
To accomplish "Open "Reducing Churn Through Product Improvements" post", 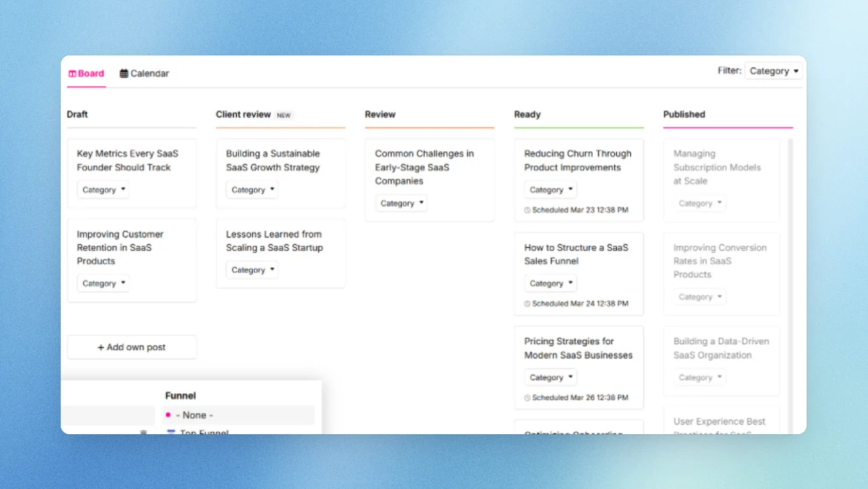I will click(578, 160).
